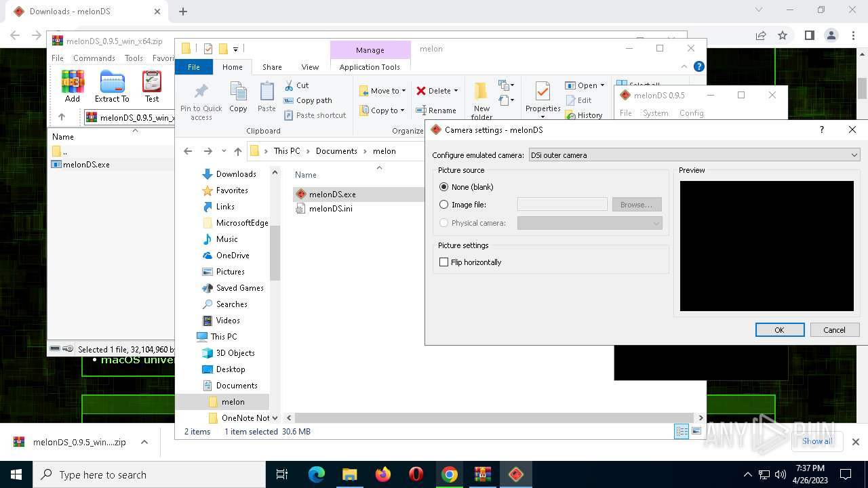Click the Task View taskbar icon
Image resolution: width=868 pixels, height=488 pixels.
point(282,474)
